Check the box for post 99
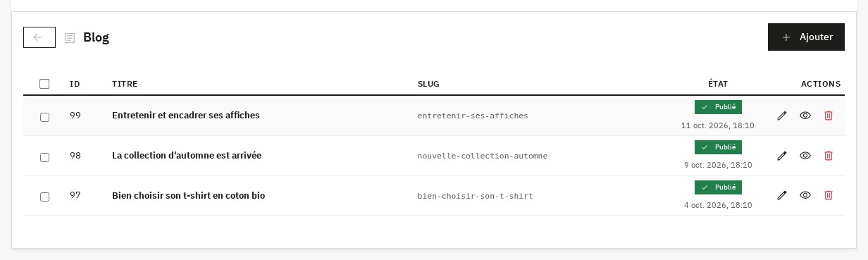Screen dimensions: 868x260 click(44, 117)
